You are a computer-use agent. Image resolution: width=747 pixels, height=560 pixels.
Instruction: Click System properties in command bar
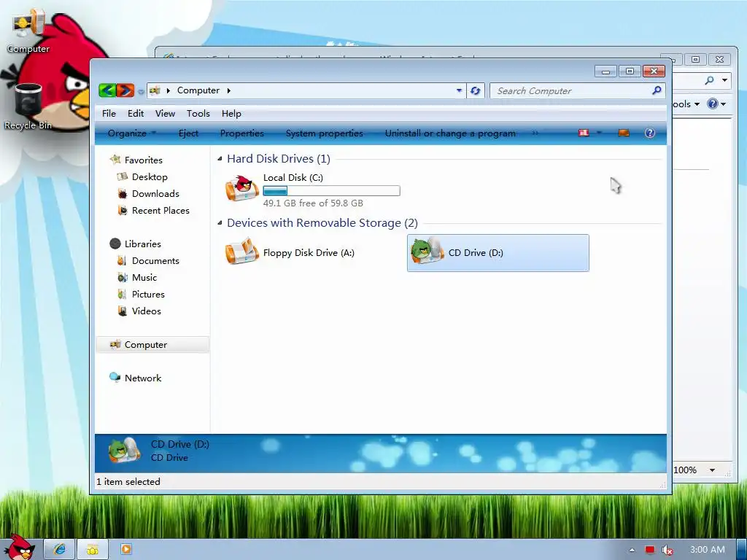click(x=325, y=133)
